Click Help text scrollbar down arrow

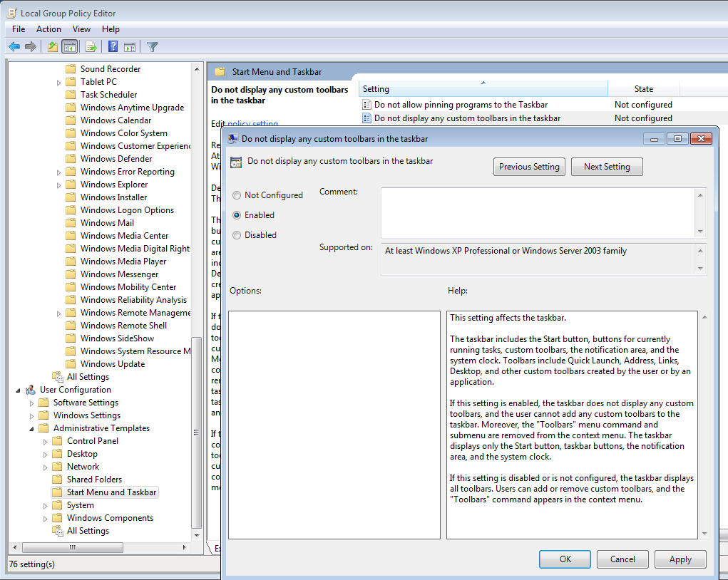pyautogui.click(x=704, y=534)
